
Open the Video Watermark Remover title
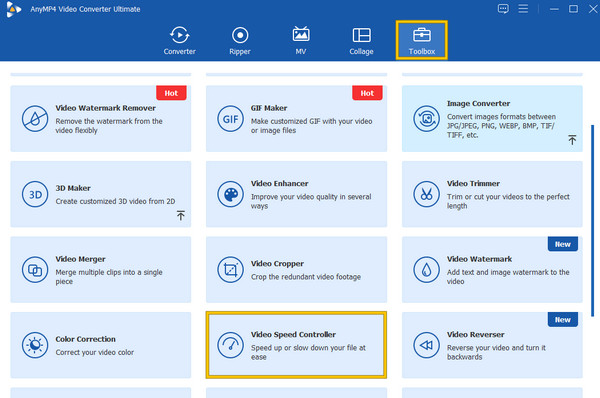point(106,108)
